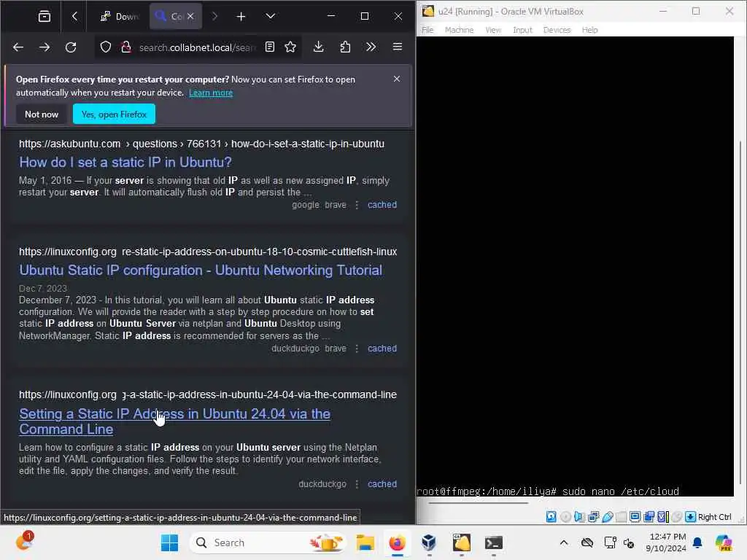Click VirtualBox CPU virtualization 'V' indicator
The image size is (747, 560).
click(x=662, y=517)
